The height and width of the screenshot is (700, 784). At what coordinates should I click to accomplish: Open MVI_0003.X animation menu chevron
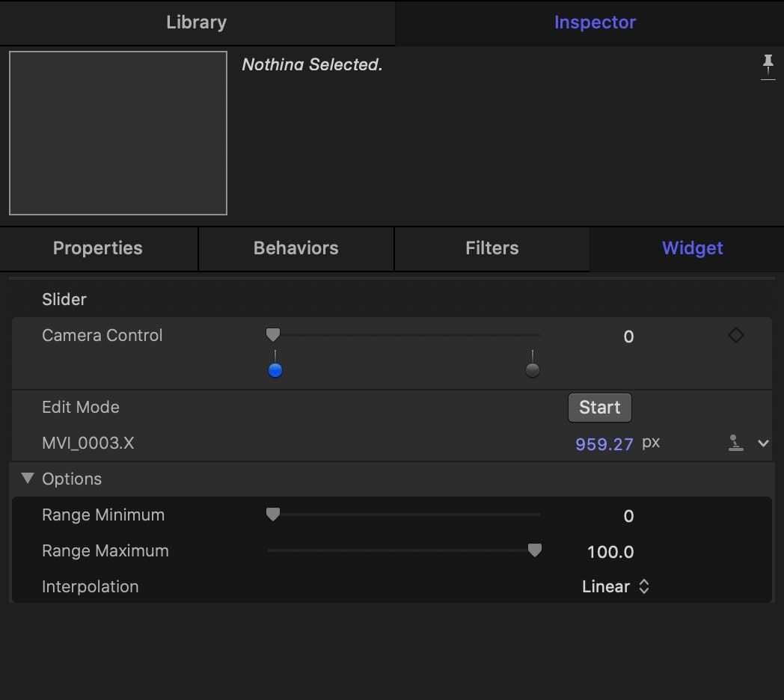pos(763,443)
